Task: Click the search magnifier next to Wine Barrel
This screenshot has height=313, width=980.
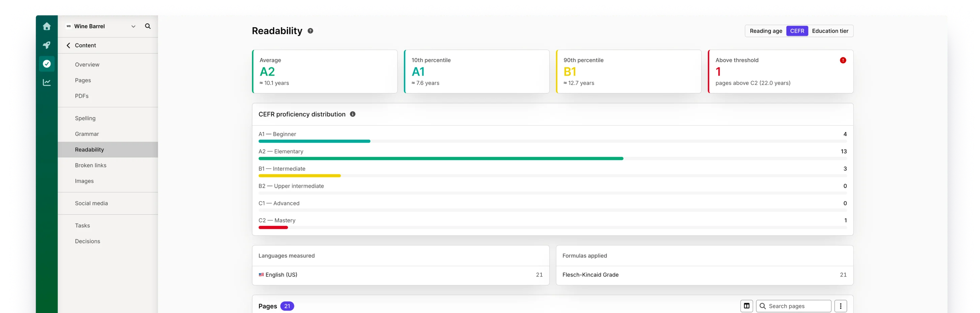Action: (x=148, y=26)
